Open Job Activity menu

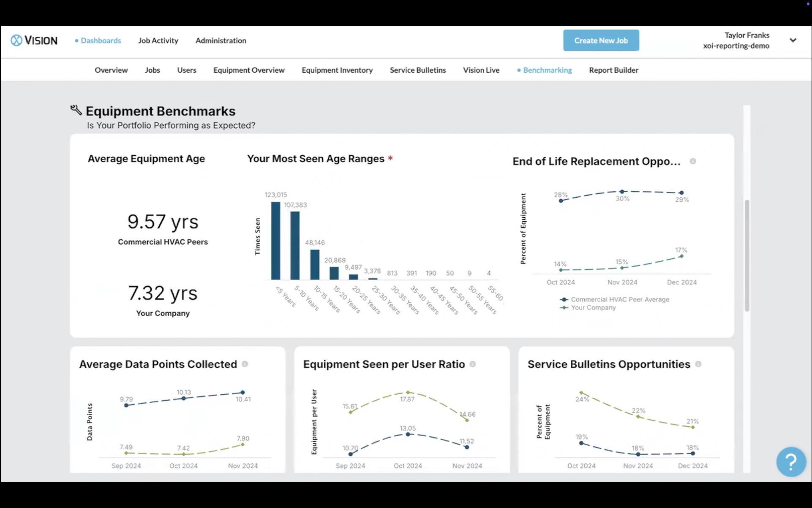coord(158,41)
